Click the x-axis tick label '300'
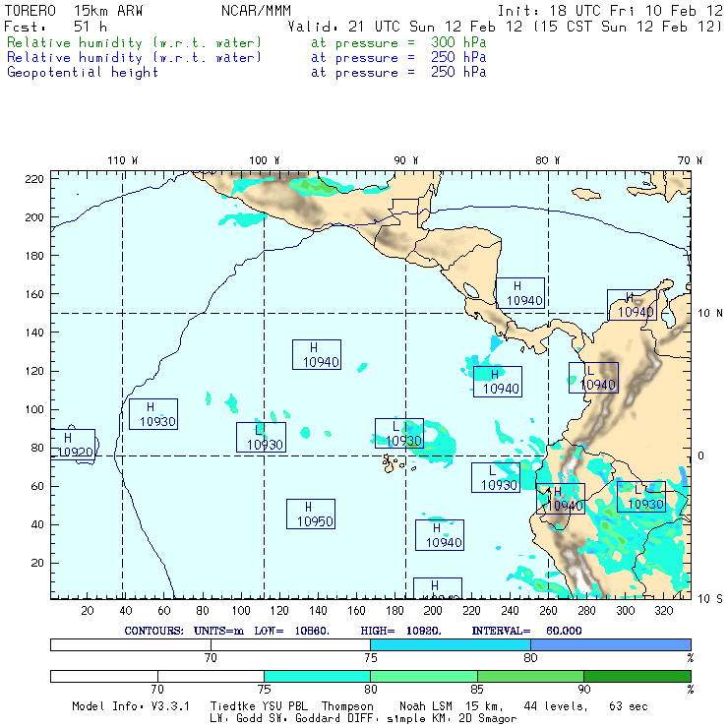This screenshot has height=728, width=728. pyautogui.click(x=625, y=611)
